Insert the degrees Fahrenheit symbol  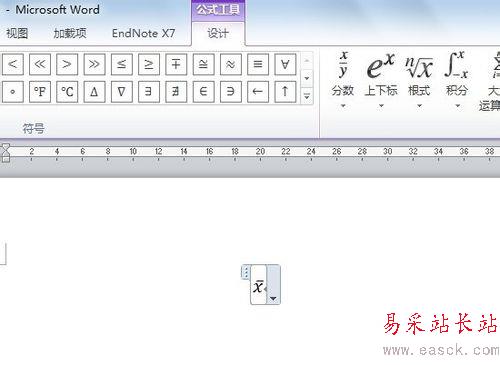[40, 91]
